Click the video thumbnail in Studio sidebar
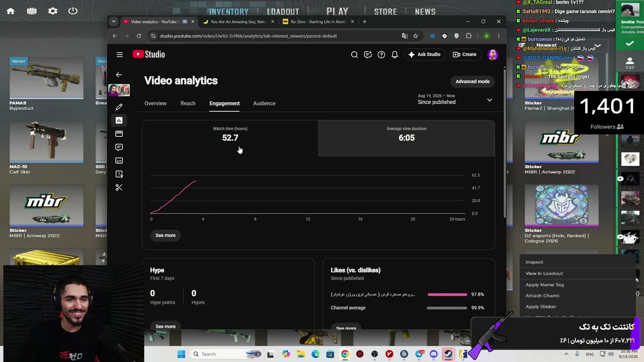Screen dimensions: 644x362 click(x=119, y=90)
